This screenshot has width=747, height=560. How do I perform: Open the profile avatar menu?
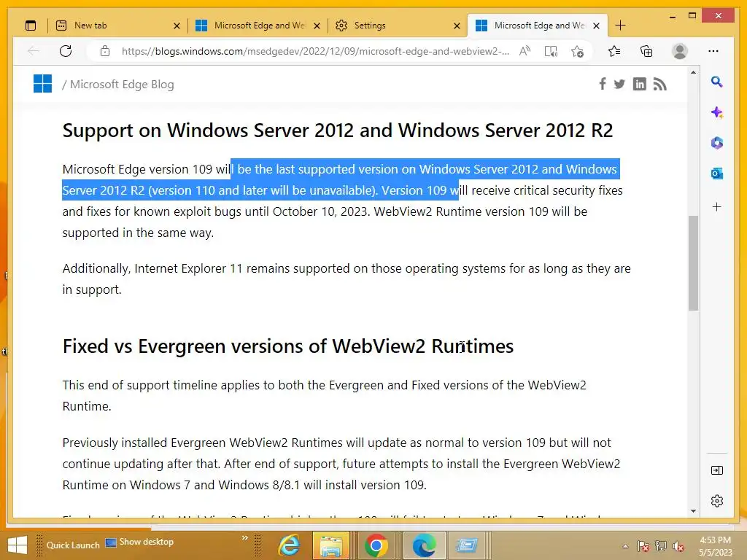(680, 51)
